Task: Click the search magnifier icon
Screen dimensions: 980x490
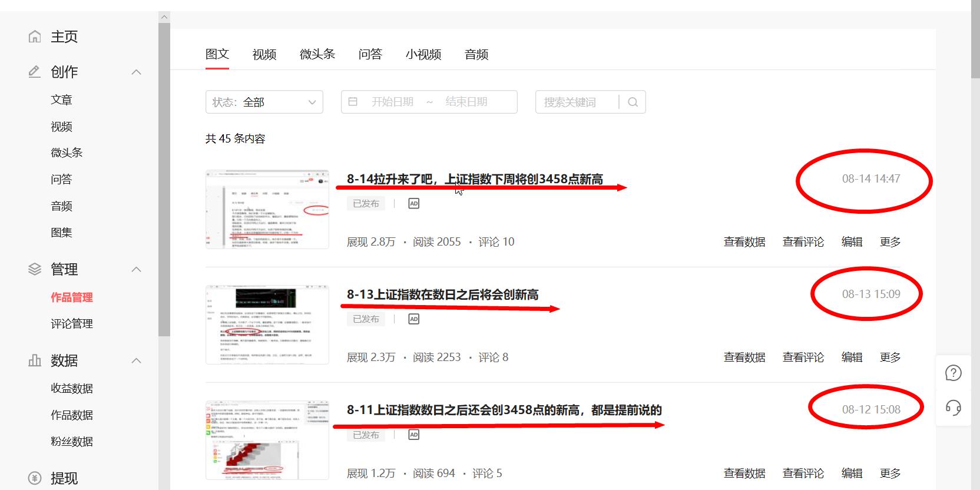Action: [633, 102]
